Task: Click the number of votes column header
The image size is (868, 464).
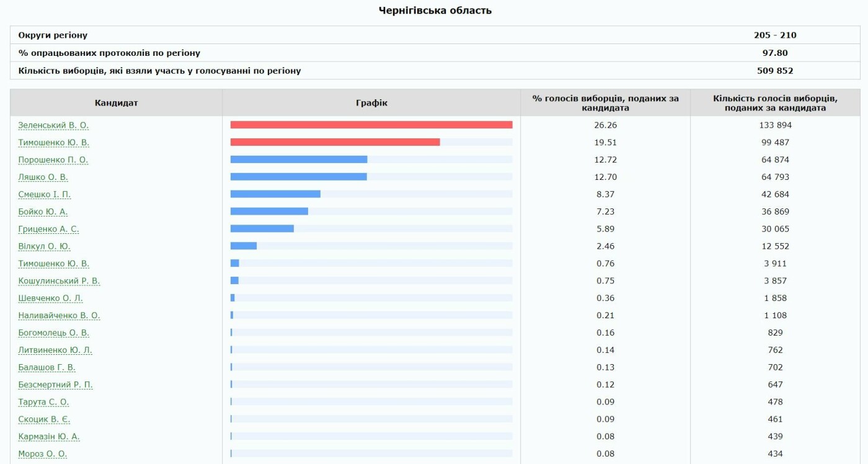Action: point(775,103)
